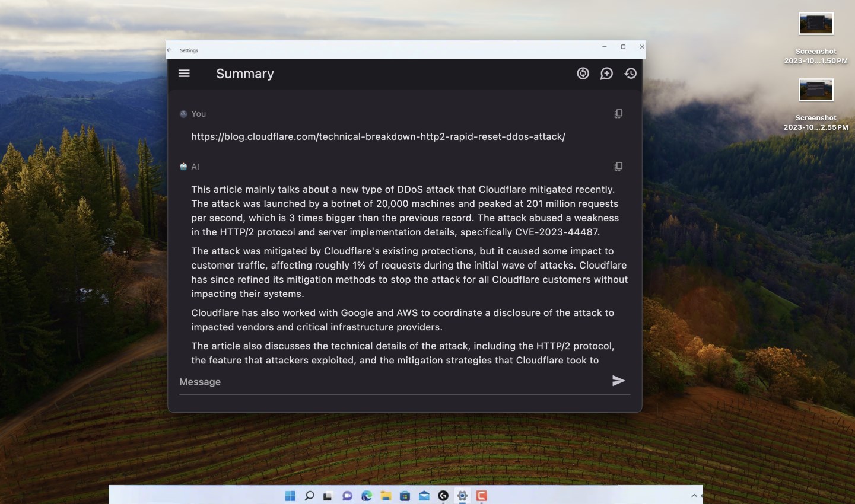The height and width of the screenshot is (504, 855).
Task: Click the 'AI' sender label
Action: 195,167
